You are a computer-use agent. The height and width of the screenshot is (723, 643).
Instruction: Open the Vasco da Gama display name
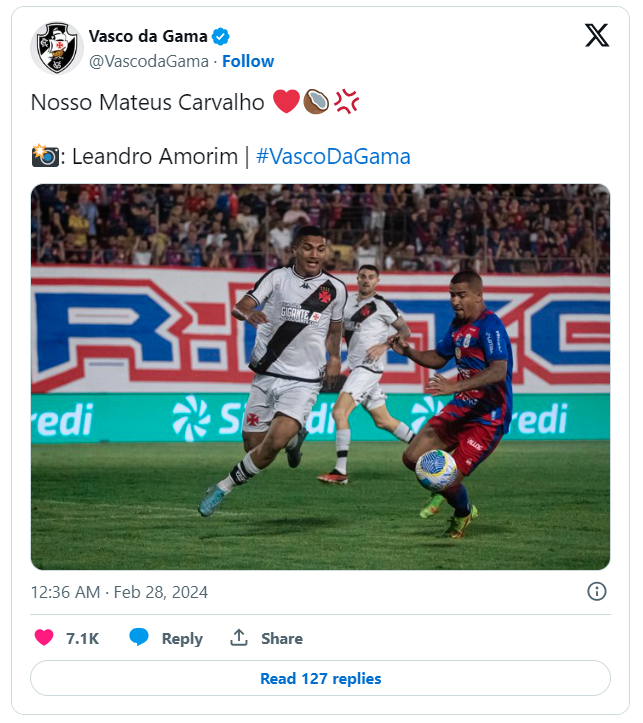pos(148,36)
